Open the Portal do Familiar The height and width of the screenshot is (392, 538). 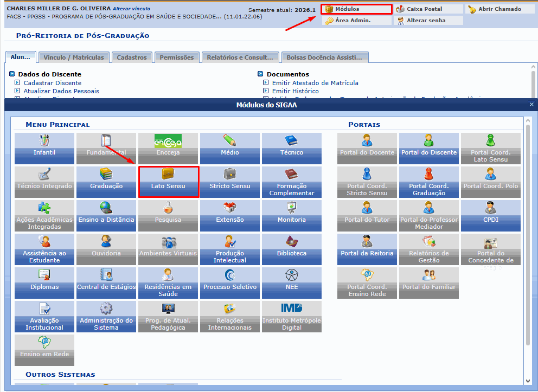(x=429, y=283)
